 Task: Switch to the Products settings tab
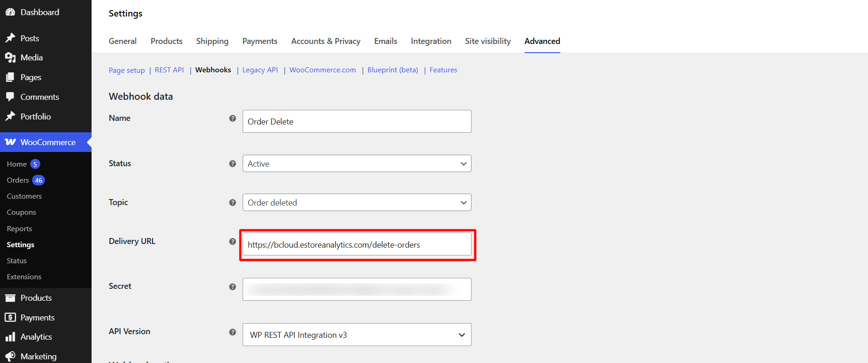[167, 41]
